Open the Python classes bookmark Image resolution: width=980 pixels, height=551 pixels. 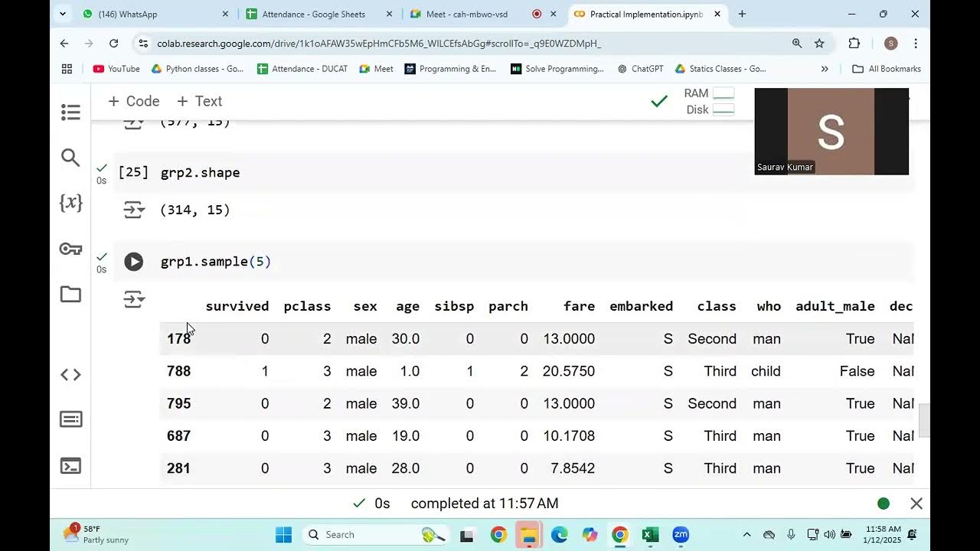[197, 69]
